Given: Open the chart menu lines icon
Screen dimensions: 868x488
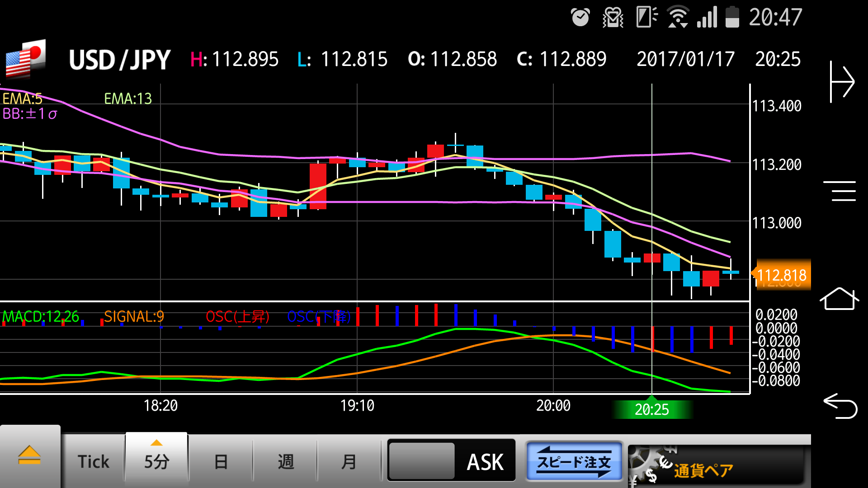Looking at the screenshot, I should tap(840, 191).
